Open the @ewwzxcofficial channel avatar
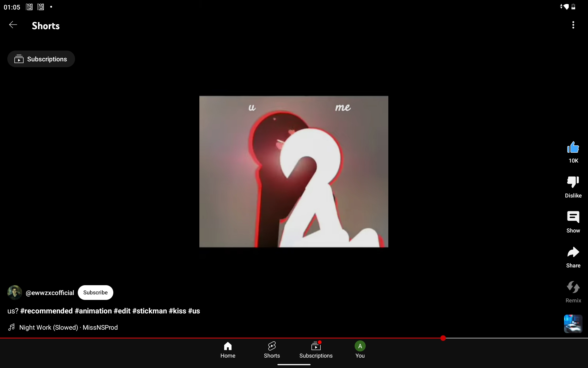Viewport: 588px width, 368px height. (15, 293)
